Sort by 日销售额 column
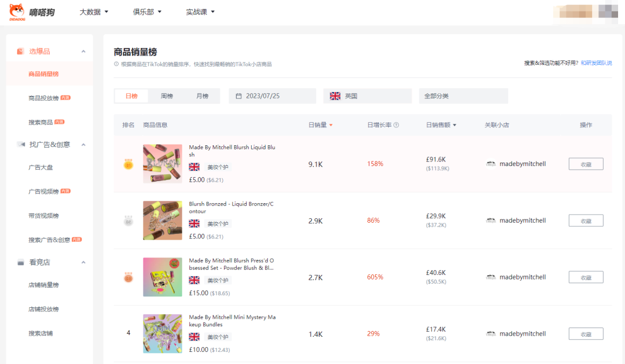Screen dimensions: 625x364 click(441, 125)
